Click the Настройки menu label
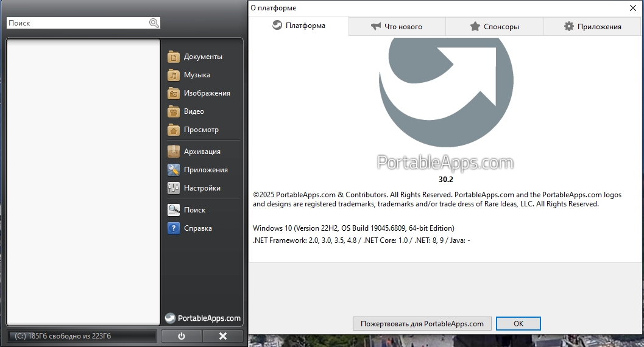Viewport: 644px width, 347px height. [x=202, y=188]
